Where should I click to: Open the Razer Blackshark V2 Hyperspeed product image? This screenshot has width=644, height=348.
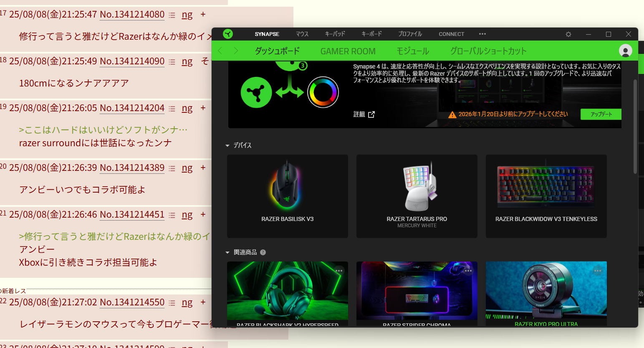point(288,291)
